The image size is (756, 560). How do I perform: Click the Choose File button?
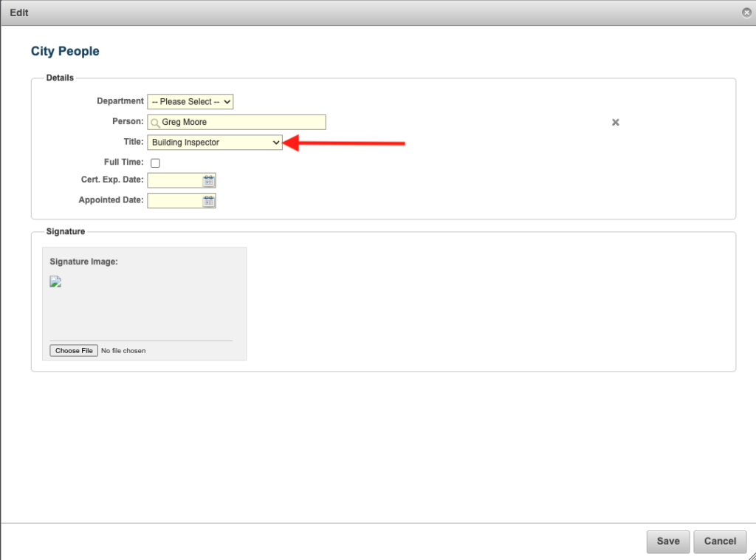[x=74, y=351]
